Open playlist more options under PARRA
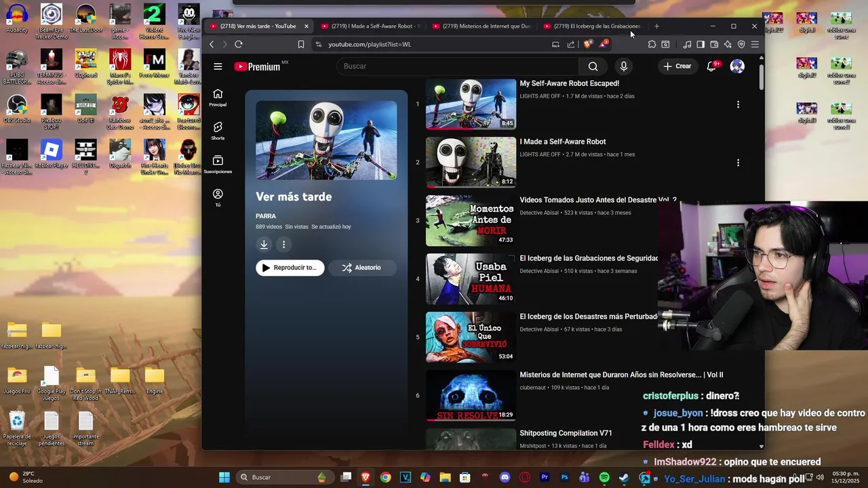868x488 pixels. click(284, 245)
